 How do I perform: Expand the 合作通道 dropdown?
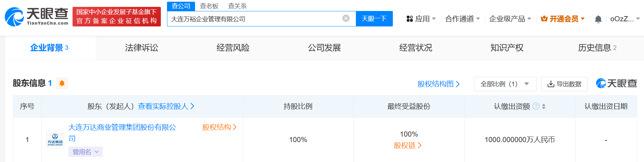pos(463,19)
